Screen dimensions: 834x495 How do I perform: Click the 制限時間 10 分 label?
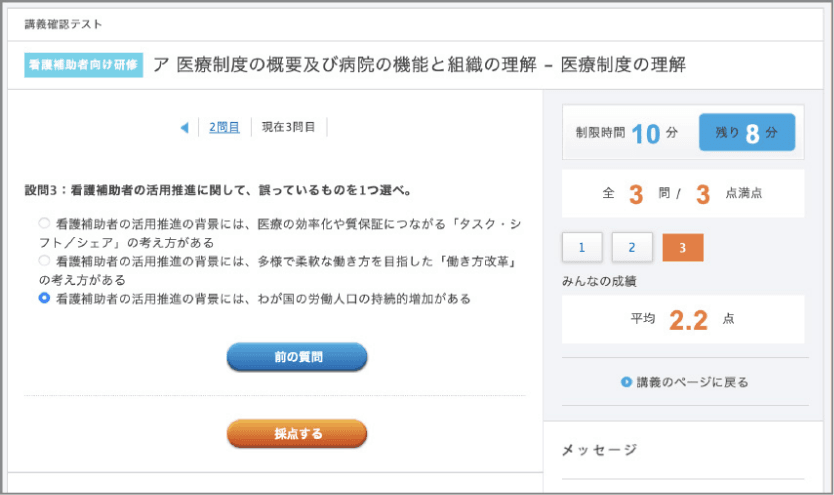[x=627, y=133]
